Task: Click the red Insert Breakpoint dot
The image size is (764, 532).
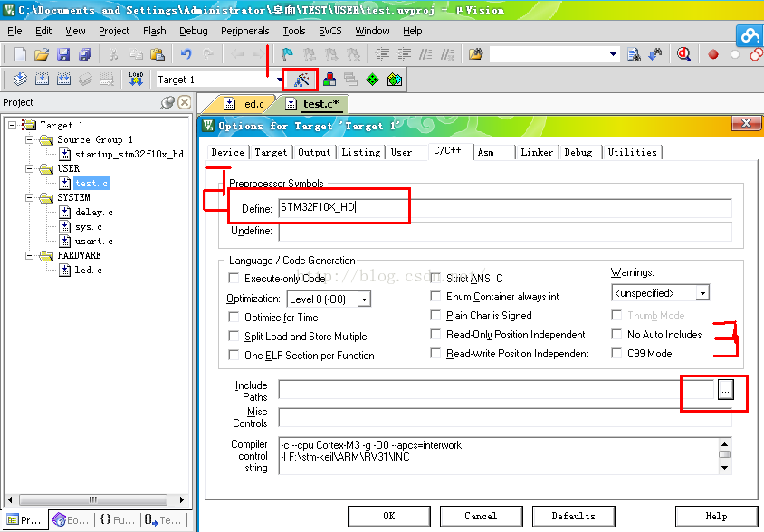Action: pyautogui.click(x=713, y=54)
